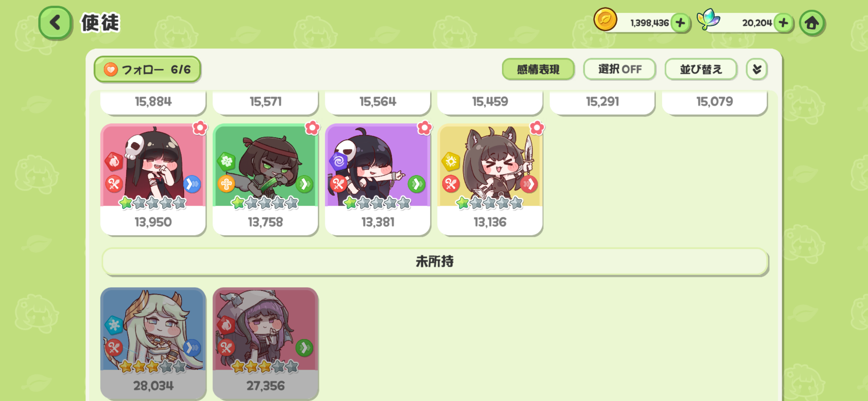Expand options with double chevron button
This screenshot has width=868, height=401.
757,69
